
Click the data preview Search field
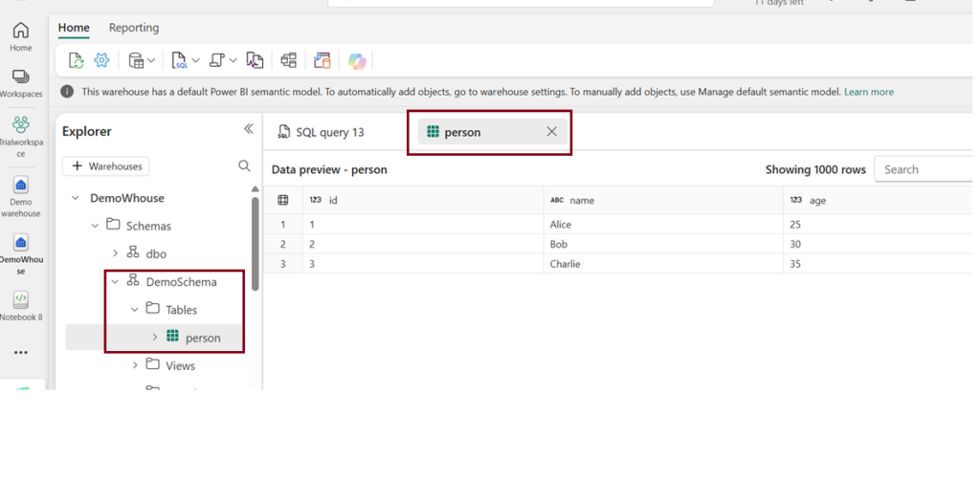click(x=925, y=169)
